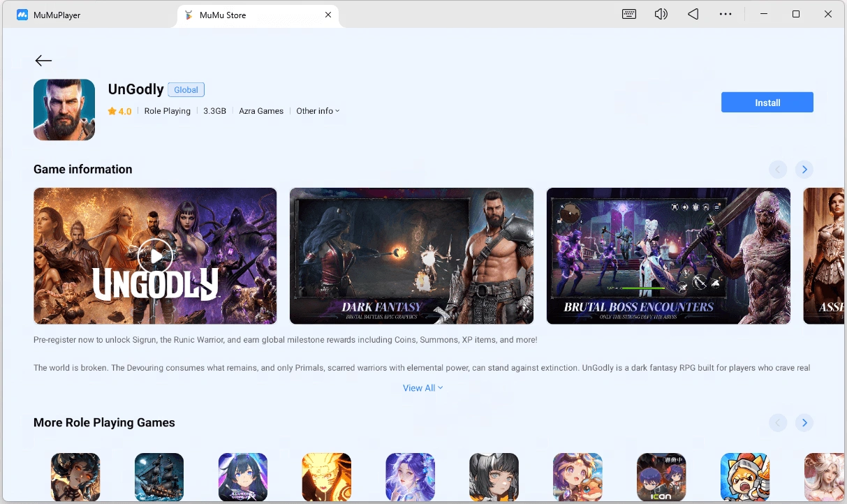
Task: Click the orange star rating icon
Action: pos(112,111)
